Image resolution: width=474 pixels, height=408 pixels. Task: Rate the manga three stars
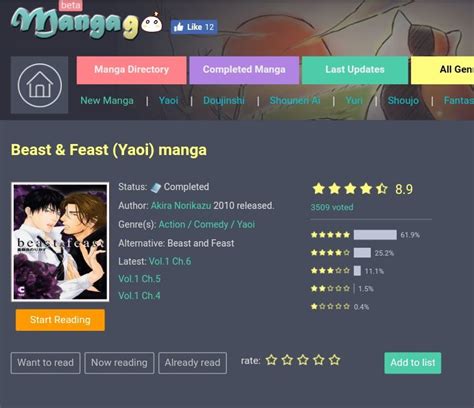[303, 360]
